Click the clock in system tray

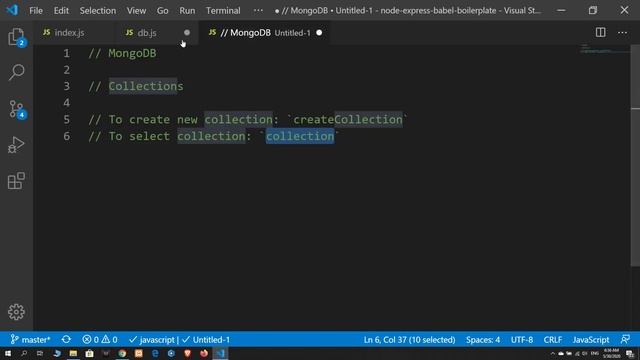click(x=611, y=353)
